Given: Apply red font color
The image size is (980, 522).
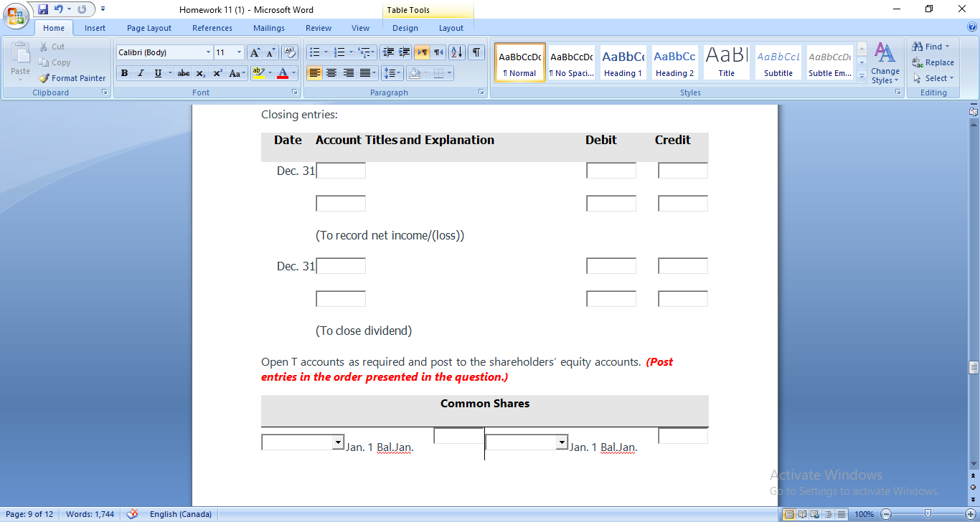Looking at the screenshot, I should [283, 73].
